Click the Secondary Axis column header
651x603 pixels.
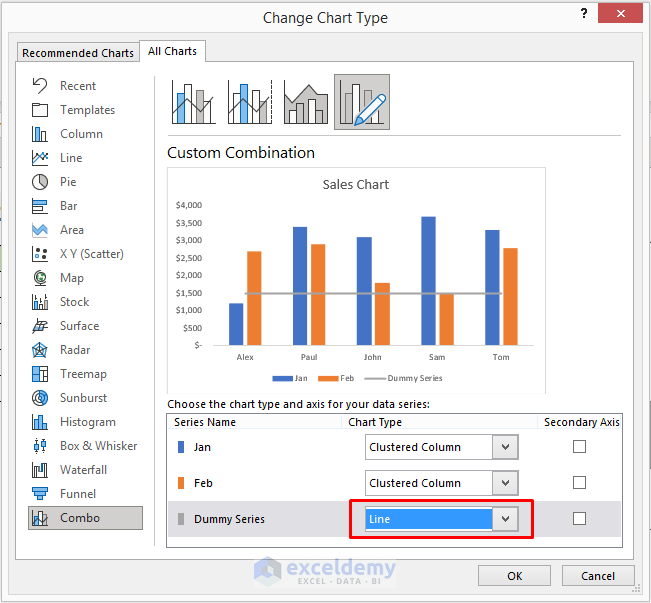click(582, 422)
